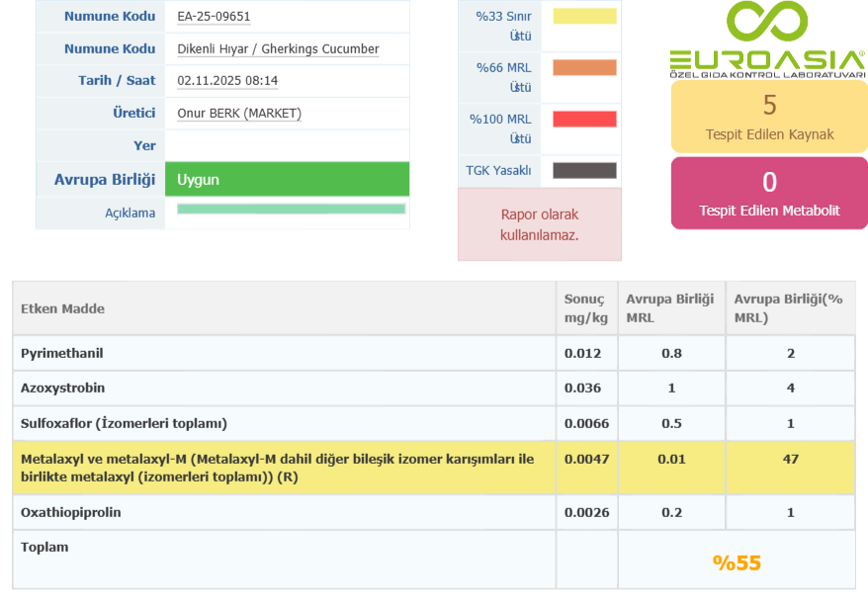The width and height of the screenshot is (868, 609).
Task: Click the Avrupa Birliği MRL column header
Action: click(670, 308)
